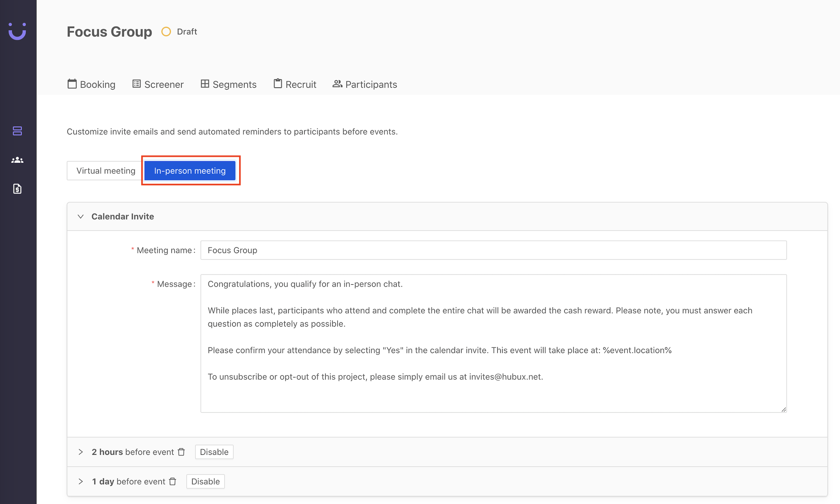
Task: Select the In-person meeting option
Action: [x=190, y=170]
